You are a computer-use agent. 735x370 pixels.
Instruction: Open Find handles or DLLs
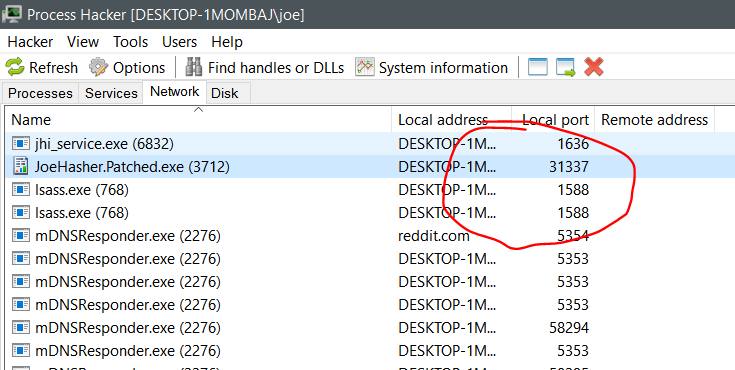click(264, 68)
